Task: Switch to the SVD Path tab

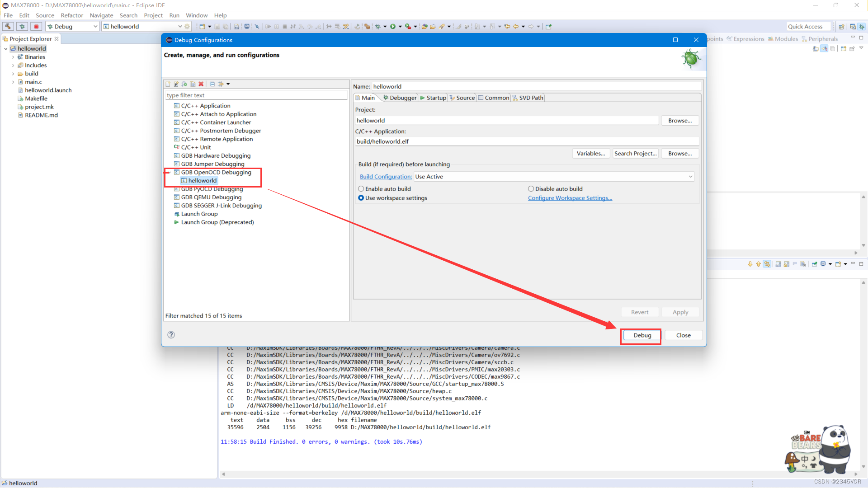Action: point(528,98)
